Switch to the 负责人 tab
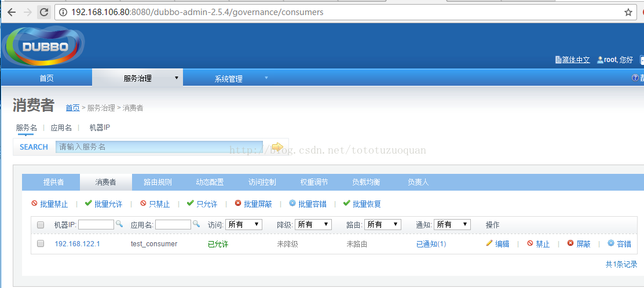 coord(418,182)
